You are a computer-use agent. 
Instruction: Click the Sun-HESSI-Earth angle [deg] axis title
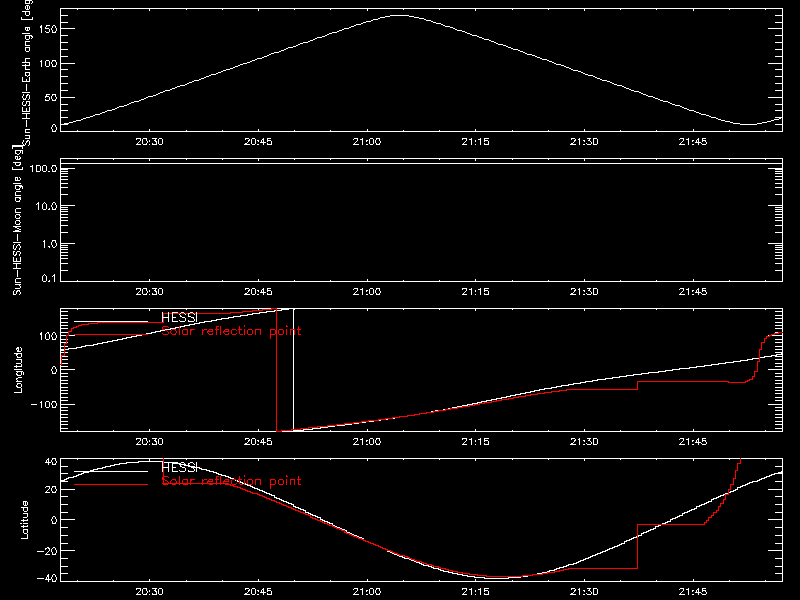[x=27, y=73]
